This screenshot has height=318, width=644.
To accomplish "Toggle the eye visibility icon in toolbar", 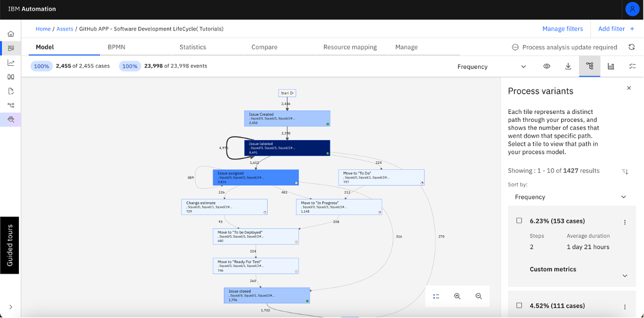I will 546,66.
